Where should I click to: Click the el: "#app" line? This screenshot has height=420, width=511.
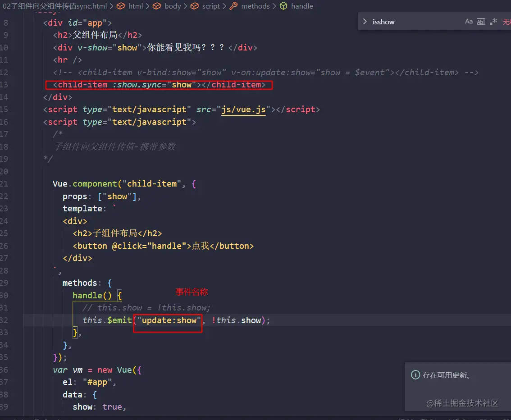click(89, 382)
